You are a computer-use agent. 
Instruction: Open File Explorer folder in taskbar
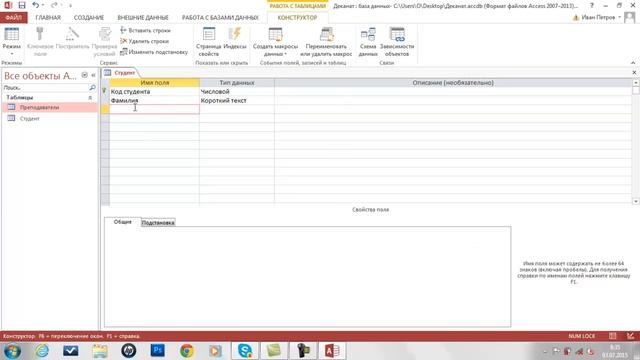pyautogui.click(x=100, y=351)
